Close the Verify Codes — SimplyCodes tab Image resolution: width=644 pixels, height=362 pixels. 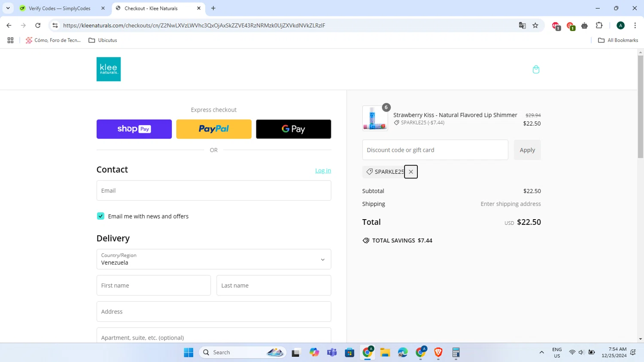point(103,8)
